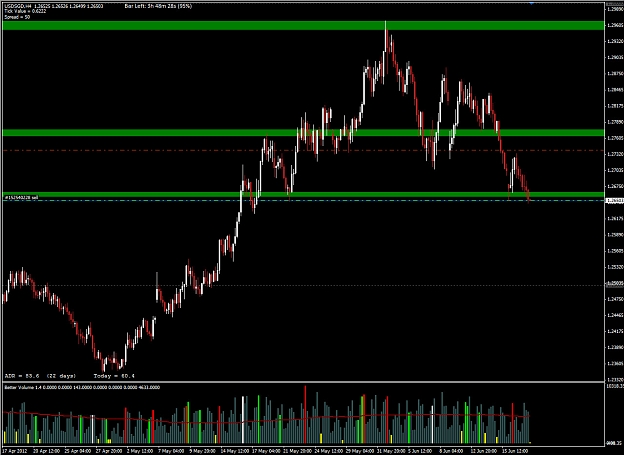
Task: Click the orange dash-dot horizontal line
Action: pos(303,150)
